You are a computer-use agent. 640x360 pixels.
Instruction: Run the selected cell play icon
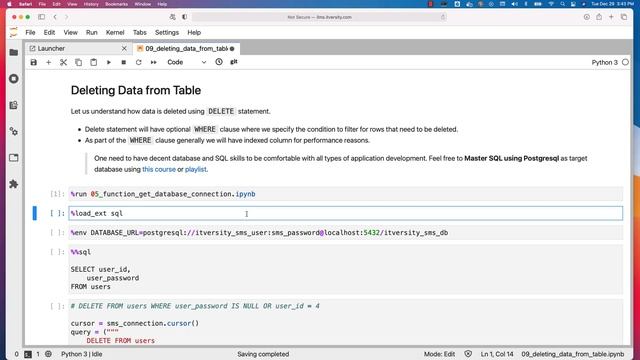click(109, 62)
